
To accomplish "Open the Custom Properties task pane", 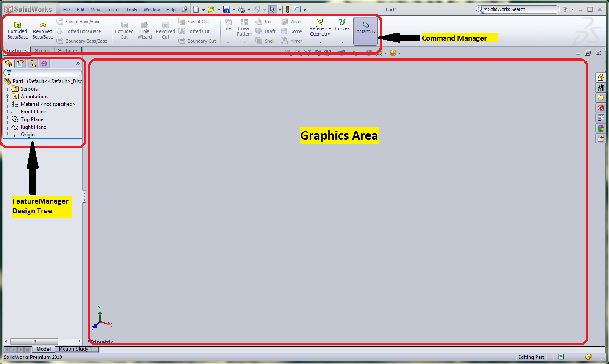I will click(601, 138).
